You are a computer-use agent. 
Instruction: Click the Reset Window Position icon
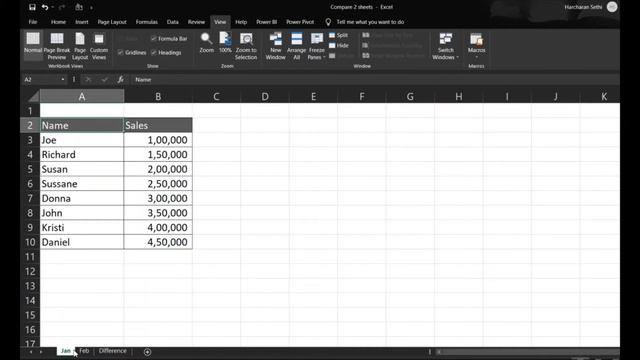(366, 56)
